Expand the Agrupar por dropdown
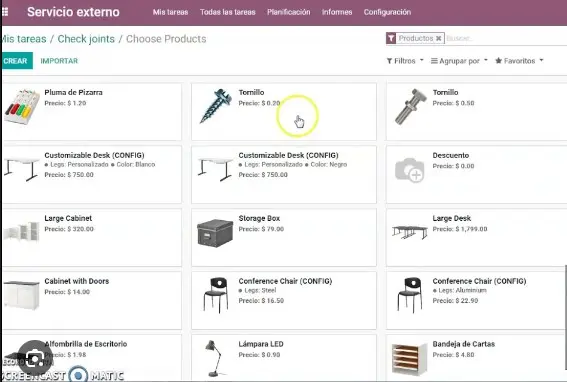 (459, 61)
